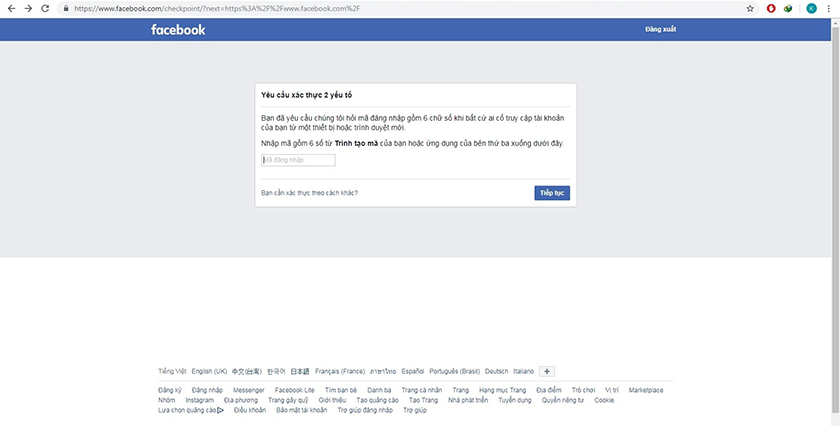
Task: Go back using browser back arrow
Action: (11, 9)
